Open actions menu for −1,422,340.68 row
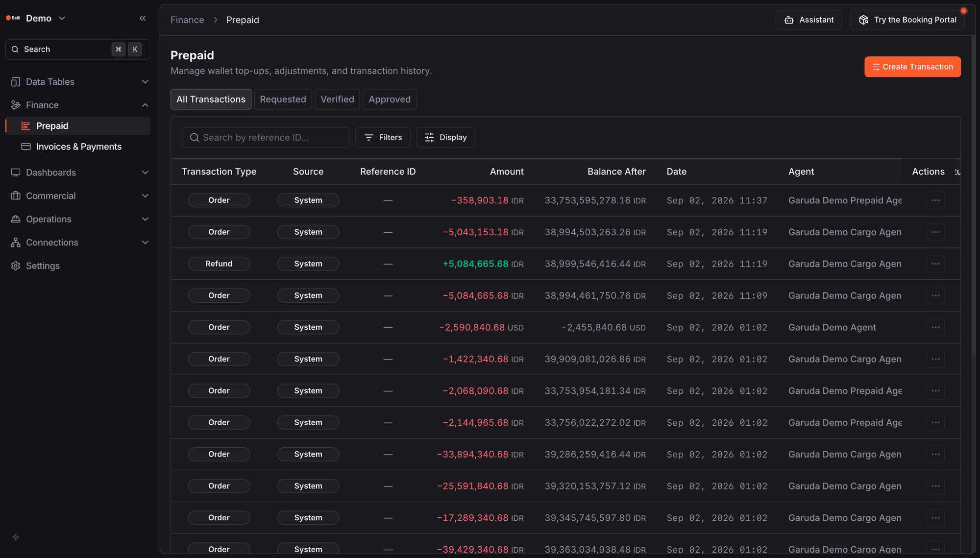Viewport: 980px width, 558px height. [x=935, y=359]
